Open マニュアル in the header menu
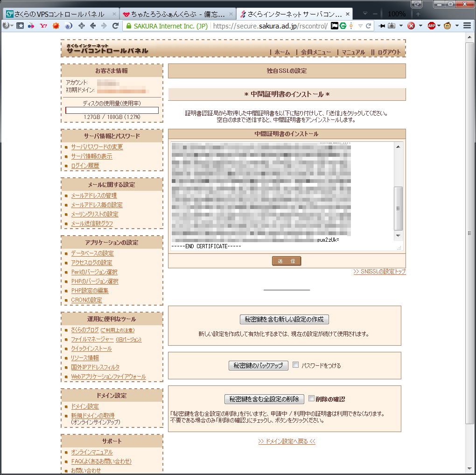This screenshot has height=475, width=476. [x=353, y=52]
